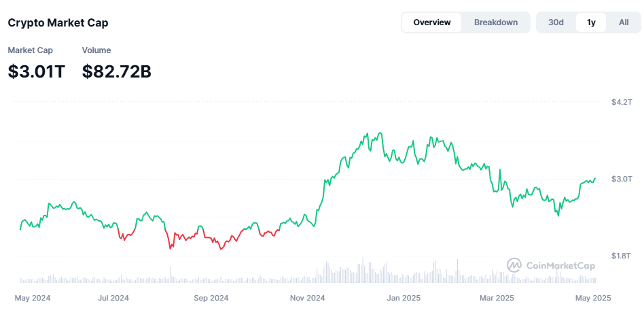Image resolution: width=644 pixels, height=321 pixels.
Task: Click the $1.8T y-axis label
Action: tap(622, 256)
